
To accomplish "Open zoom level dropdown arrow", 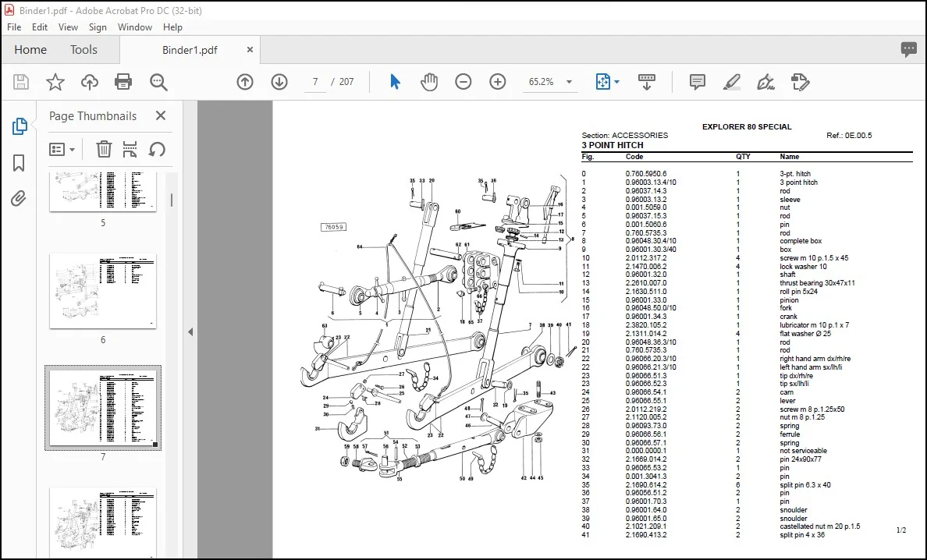I will coord(570,82).
